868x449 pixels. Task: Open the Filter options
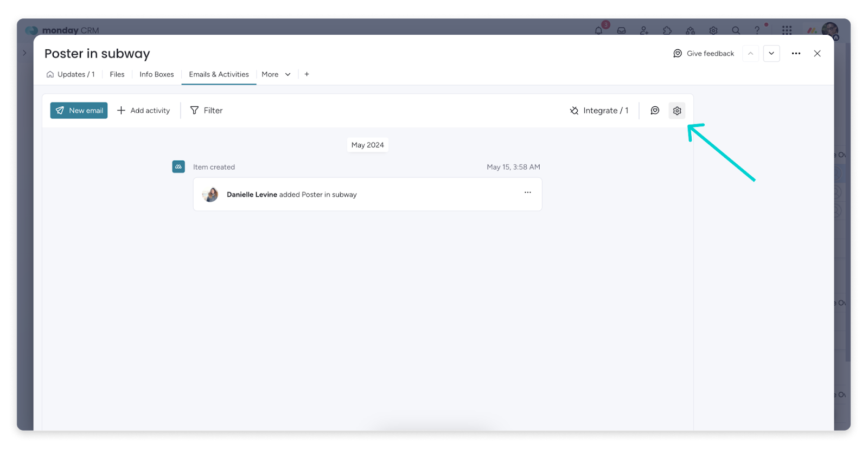tap(206, 111)
